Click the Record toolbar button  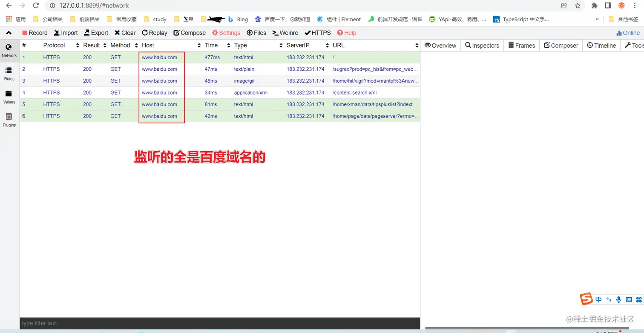(35, 33)
